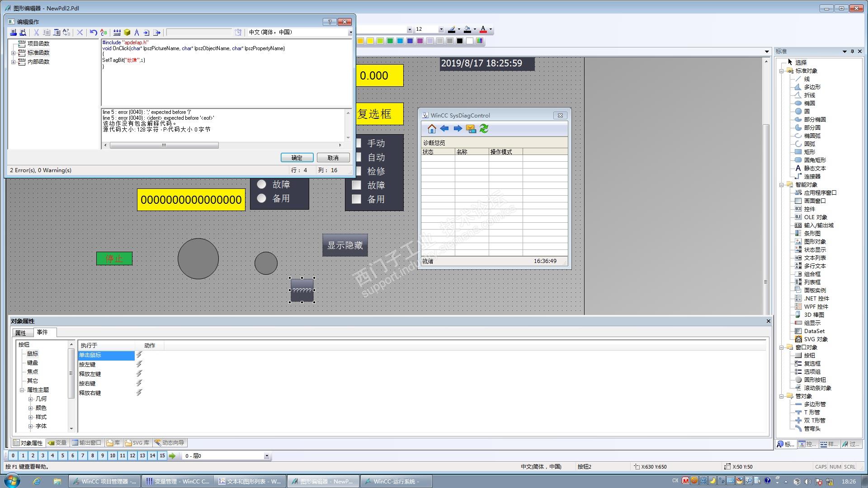The image size is (868, 488).
Task: Click the compile icon with binary digits
Action: (x=117, y=33)
